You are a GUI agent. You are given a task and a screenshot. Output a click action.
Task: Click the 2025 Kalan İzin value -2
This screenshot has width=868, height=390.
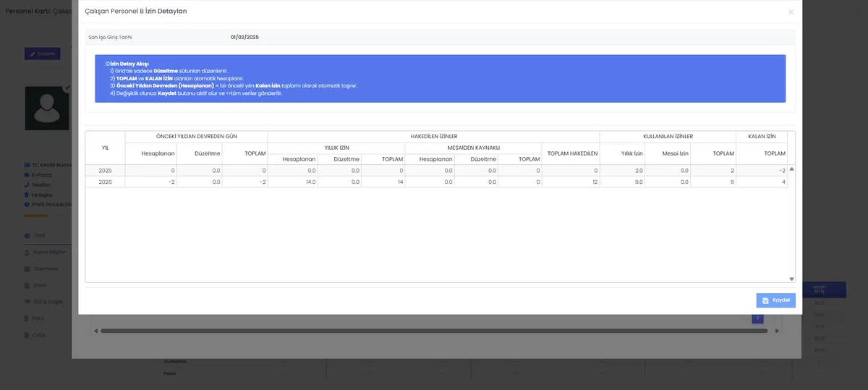pyautogui.click(x=762, y=171)
